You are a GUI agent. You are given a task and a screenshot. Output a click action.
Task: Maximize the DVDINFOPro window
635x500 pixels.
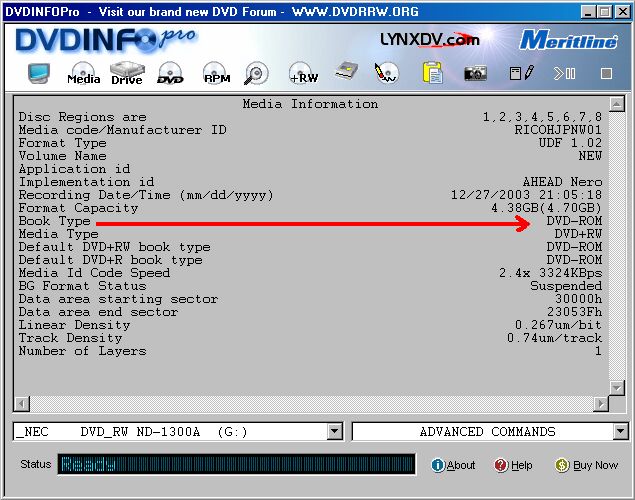coord(604,12)
